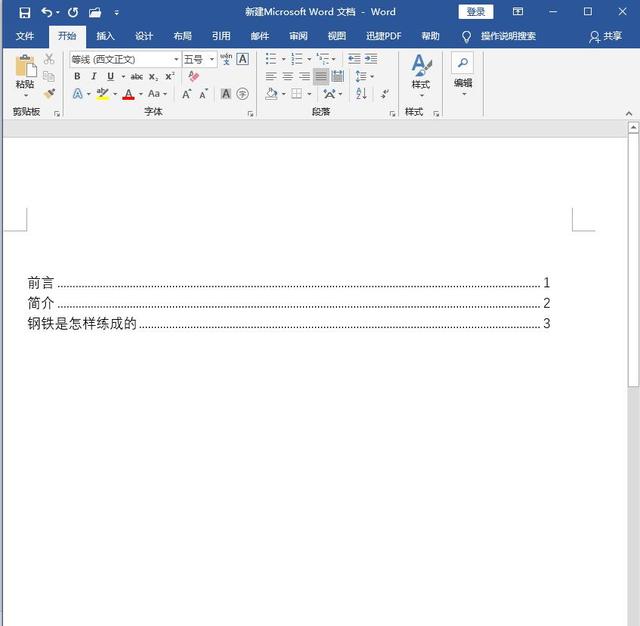Switch to the 插入 tab
Screen dimensions: 640x626
click(x=105, y=36)
